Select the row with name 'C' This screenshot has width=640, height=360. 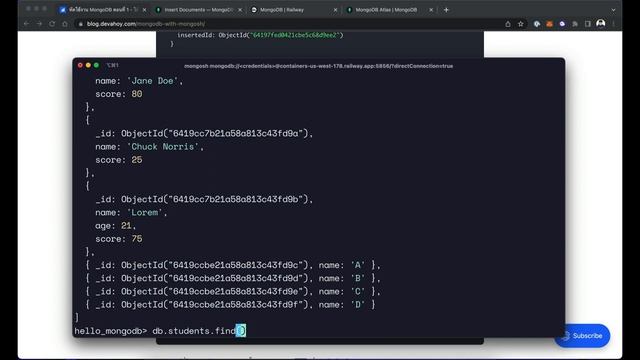[233, 291]
